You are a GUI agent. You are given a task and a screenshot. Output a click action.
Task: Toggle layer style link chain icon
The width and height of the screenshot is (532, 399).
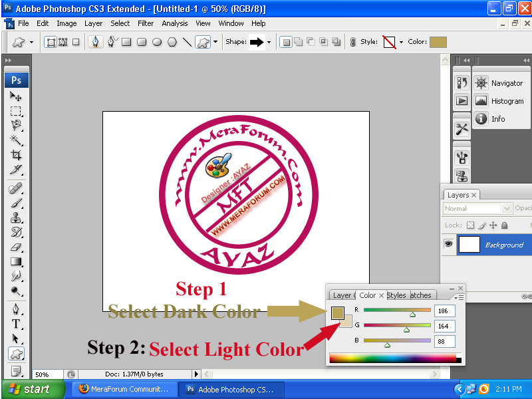tap(352, 42)
